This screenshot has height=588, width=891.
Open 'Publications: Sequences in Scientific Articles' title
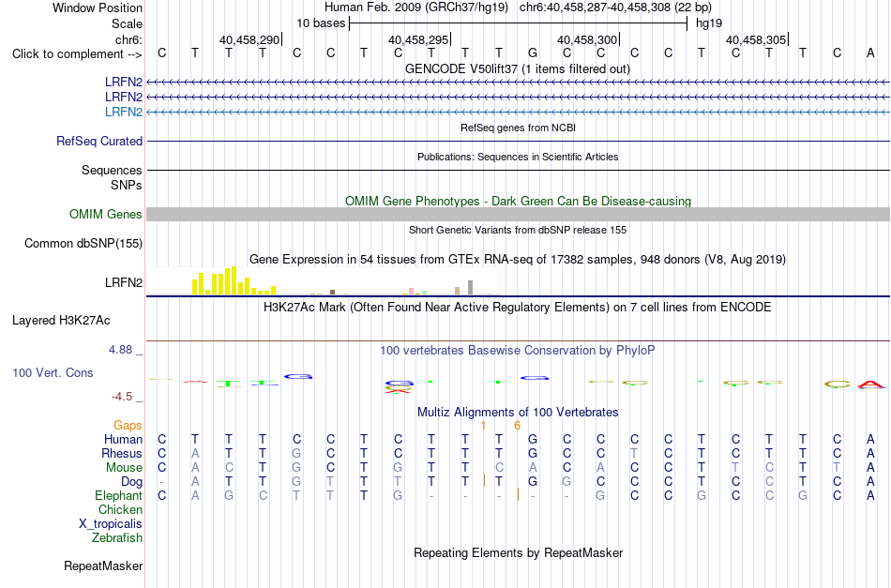[518, 157]
